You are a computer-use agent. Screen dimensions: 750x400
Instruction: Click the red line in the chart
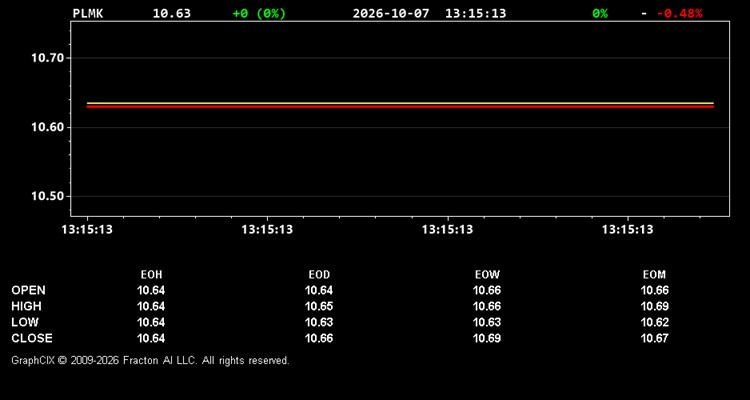point(400,106)
